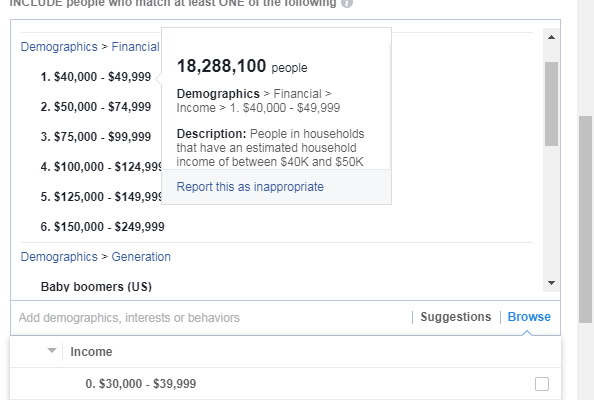This screenshot has height=400, width=594.
Task: Click the targeting list scrollbar thumb
Action: [551, 104]
